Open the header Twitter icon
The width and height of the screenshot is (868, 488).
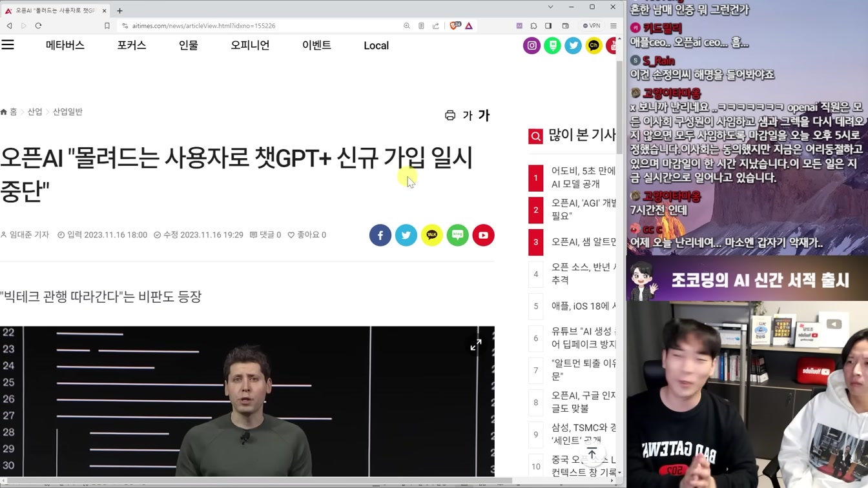[573, 45]
